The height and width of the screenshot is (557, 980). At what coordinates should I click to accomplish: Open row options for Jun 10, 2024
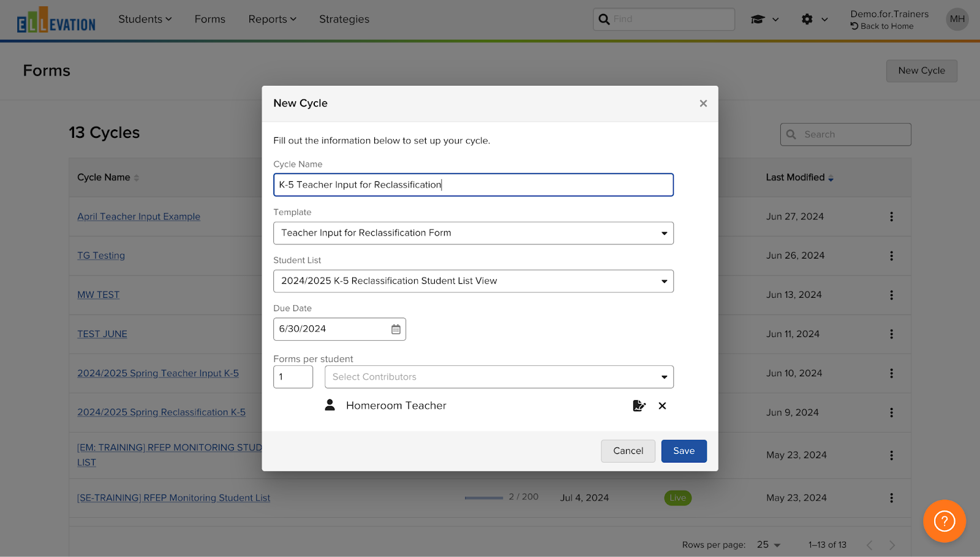[x=891, y=373]
